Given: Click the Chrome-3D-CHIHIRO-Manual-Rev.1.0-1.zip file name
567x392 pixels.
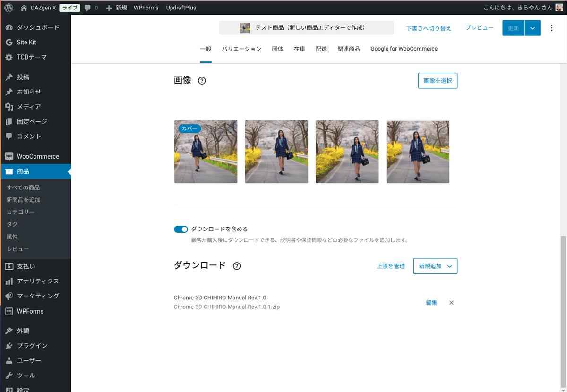Looking at the screenshot, I should pos(227,307).
